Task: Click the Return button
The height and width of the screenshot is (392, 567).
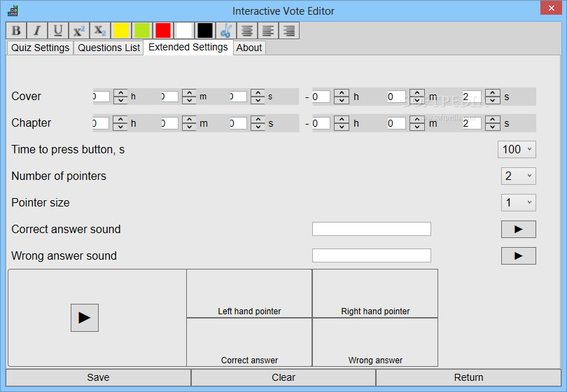Action: coord(468,377)
